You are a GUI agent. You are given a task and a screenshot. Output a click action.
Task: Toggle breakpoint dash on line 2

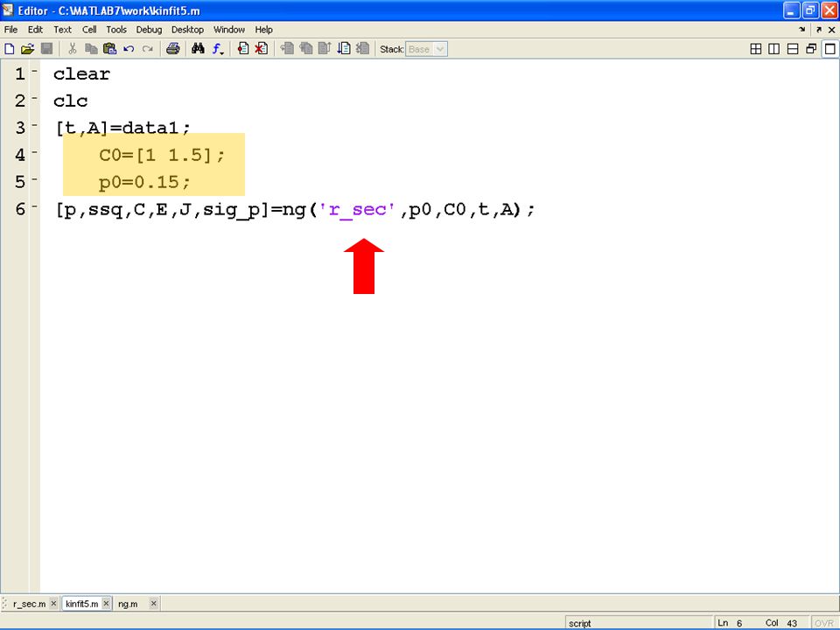point(34,98)
